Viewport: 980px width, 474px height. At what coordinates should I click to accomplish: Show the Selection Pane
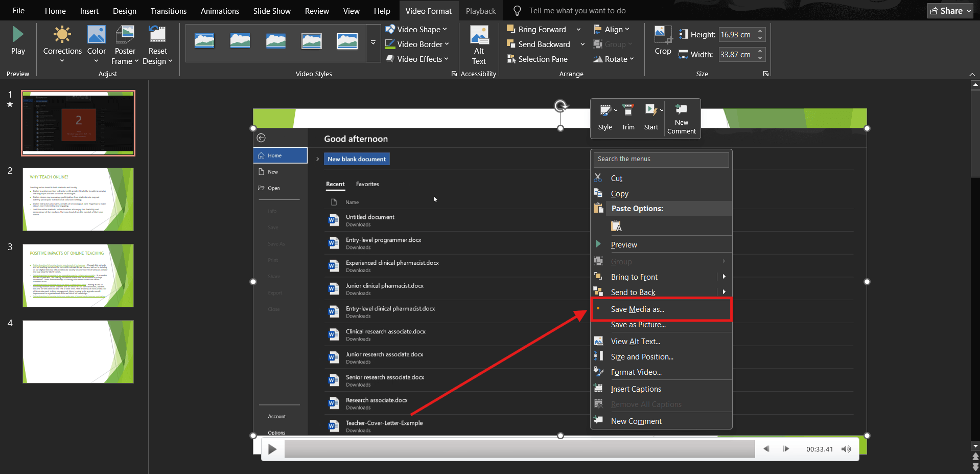538,59
